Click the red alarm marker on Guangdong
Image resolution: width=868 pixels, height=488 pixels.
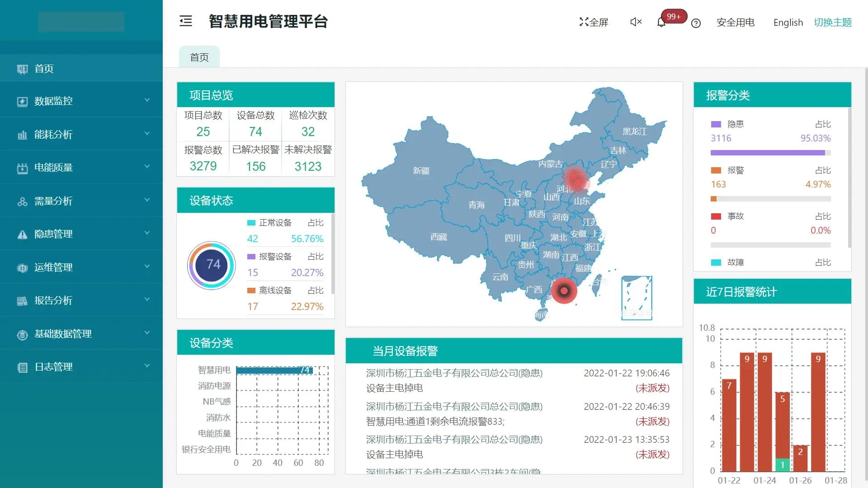click(x=564, y=291)
